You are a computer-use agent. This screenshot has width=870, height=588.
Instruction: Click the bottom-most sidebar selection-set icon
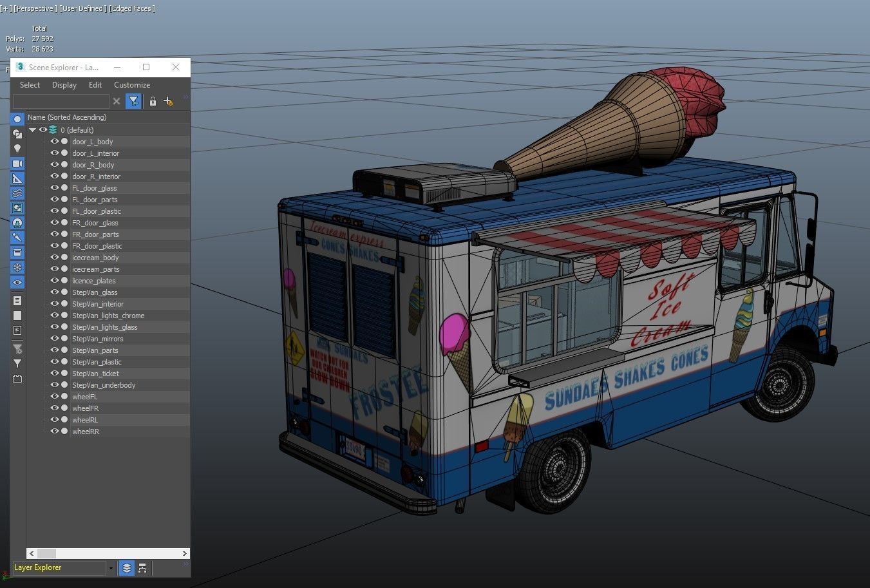pos(17,379)
